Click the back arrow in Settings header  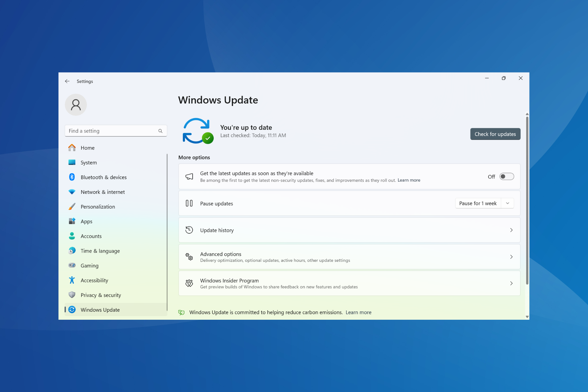pos(67,81)
